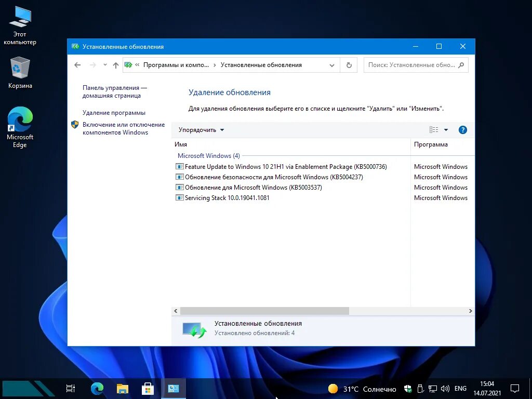Click the icon of update KB5003537
The height and width of the screenshot is (399, 532).
tap(179, 187)
